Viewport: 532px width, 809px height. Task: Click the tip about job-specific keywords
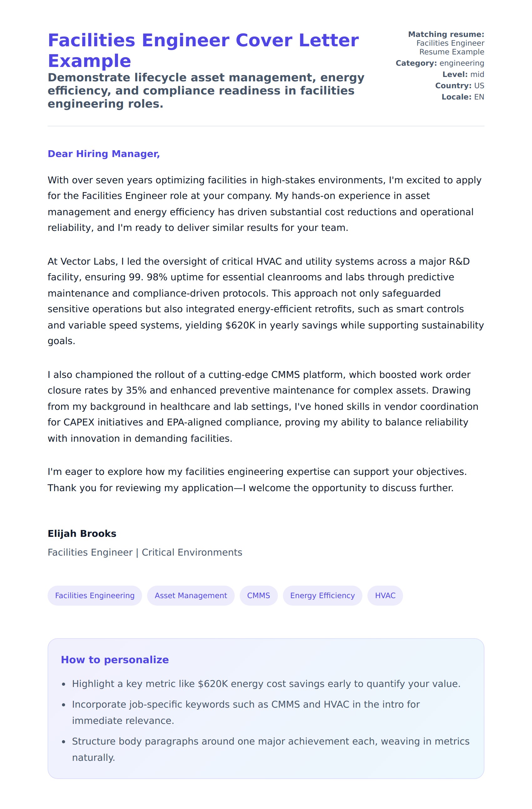(x=245, y=712)
